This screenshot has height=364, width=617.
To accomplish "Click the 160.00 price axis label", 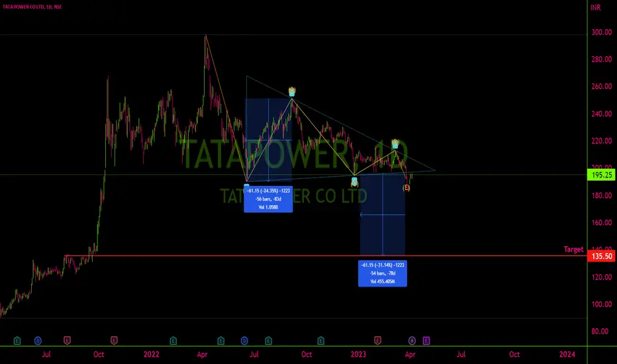I will pyautogui.click(x=602, y=223).
